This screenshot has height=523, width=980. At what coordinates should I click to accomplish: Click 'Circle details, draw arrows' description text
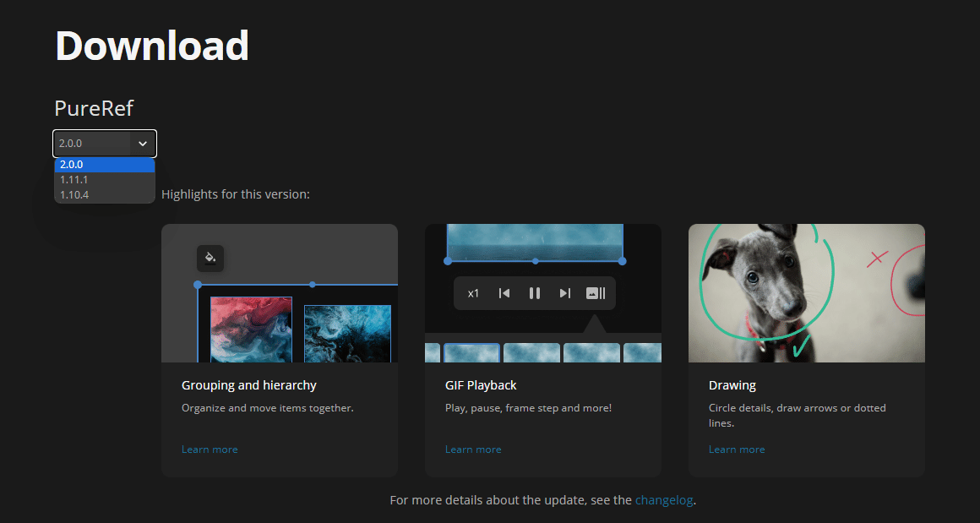click(797, 416)
